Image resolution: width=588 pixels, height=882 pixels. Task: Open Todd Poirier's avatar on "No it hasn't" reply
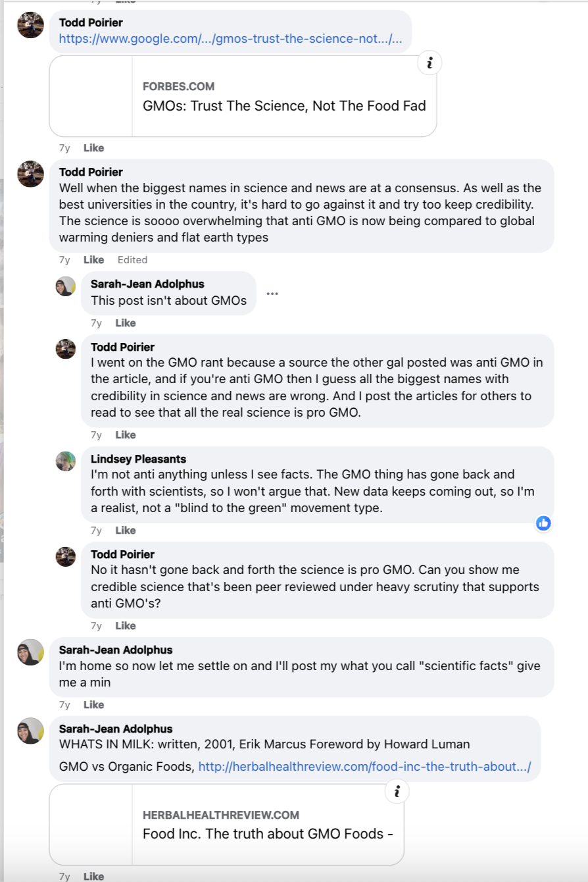[65, 557]
